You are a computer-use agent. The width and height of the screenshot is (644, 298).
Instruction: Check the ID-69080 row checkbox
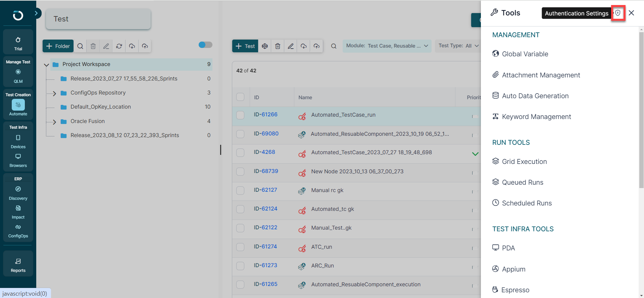pos(240,134)
